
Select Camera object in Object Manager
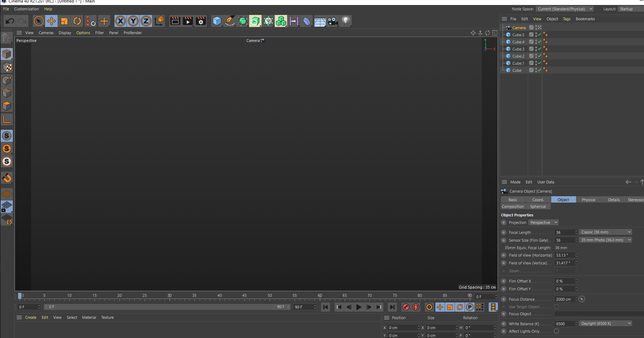519,28
